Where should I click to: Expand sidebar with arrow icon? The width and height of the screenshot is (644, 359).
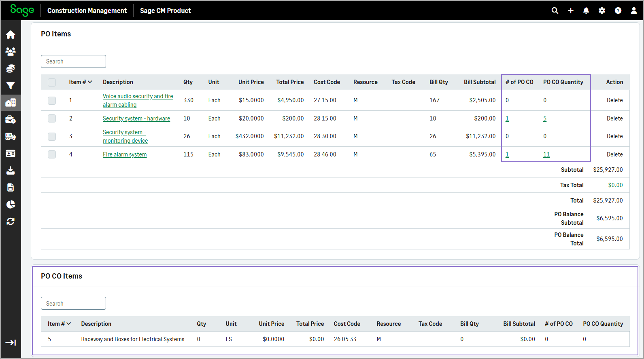(11, 343)
